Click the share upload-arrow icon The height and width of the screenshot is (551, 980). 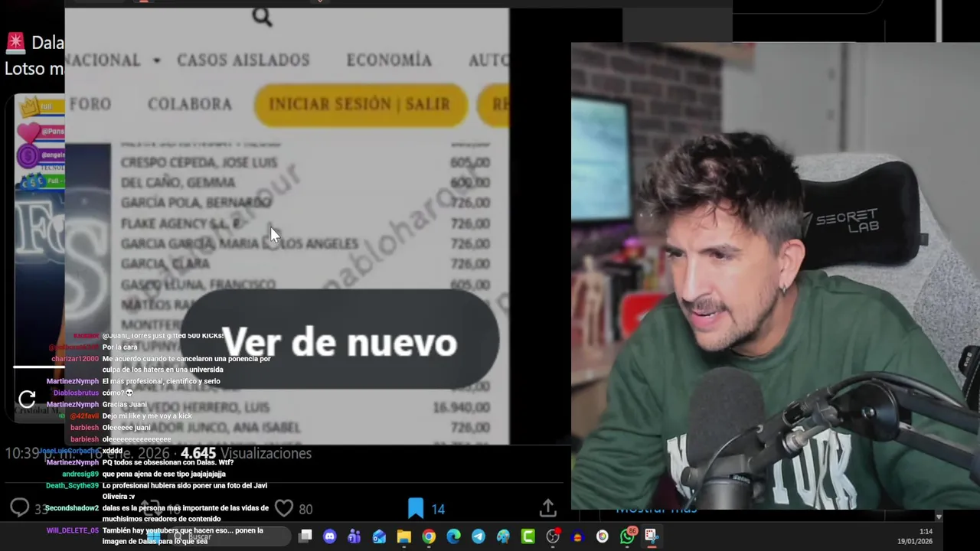coord(547,508)
